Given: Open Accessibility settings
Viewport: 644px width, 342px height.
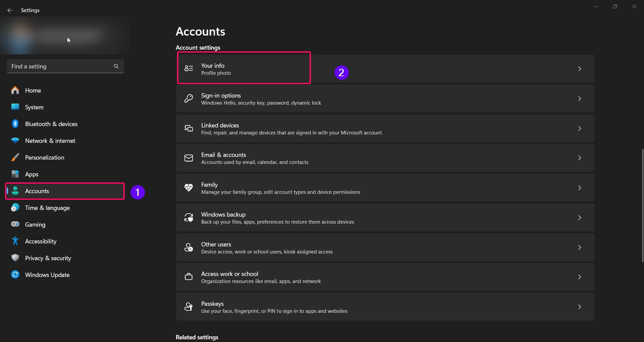Looking at the screenshot, I should click(x=65, y=241).
